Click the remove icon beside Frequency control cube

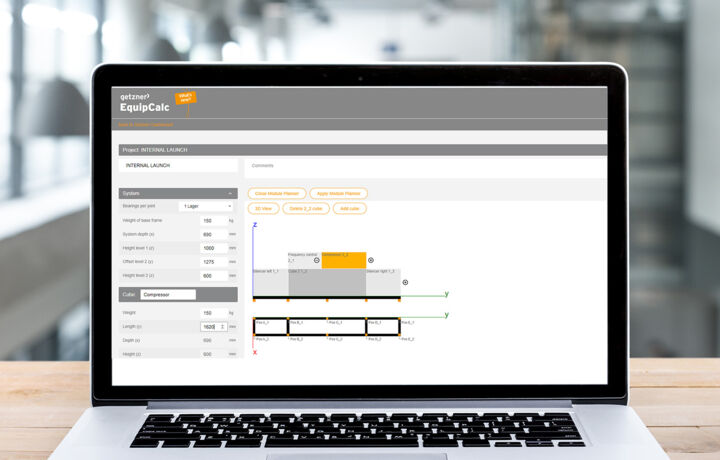point(317,260)
